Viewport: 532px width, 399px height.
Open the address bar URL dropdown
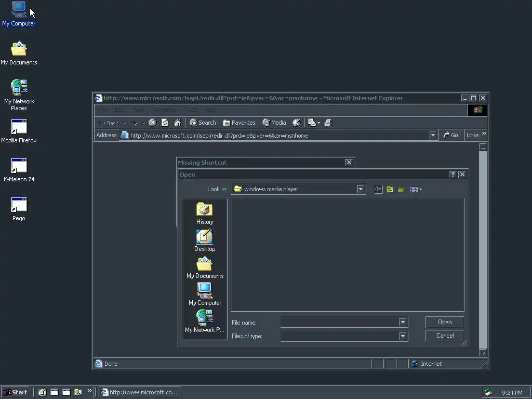tap(433, 135)
